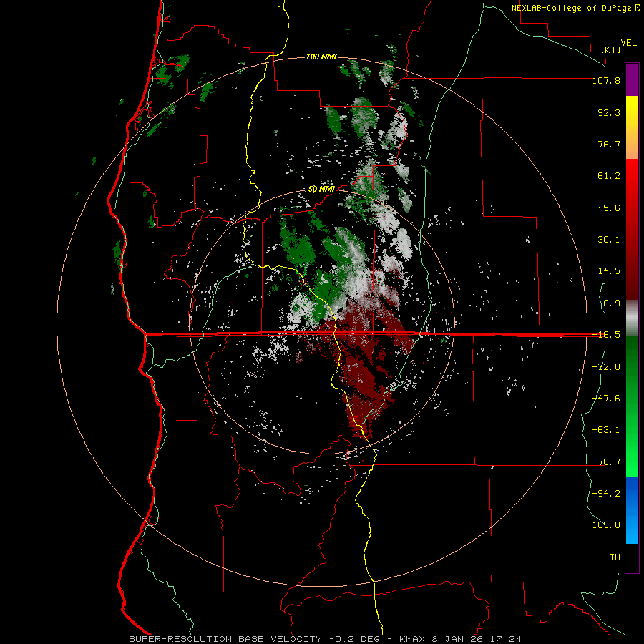Click the [KT] units label

pos(611,49)
